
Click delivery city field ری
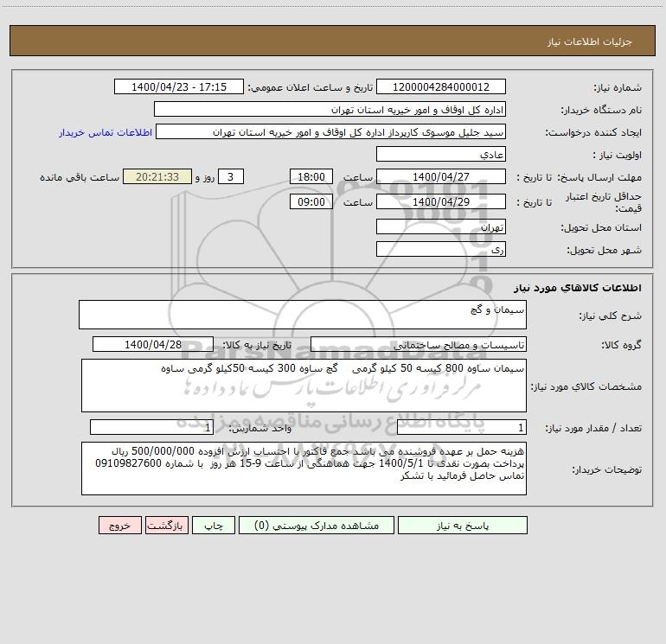click(x=441, y=249)
